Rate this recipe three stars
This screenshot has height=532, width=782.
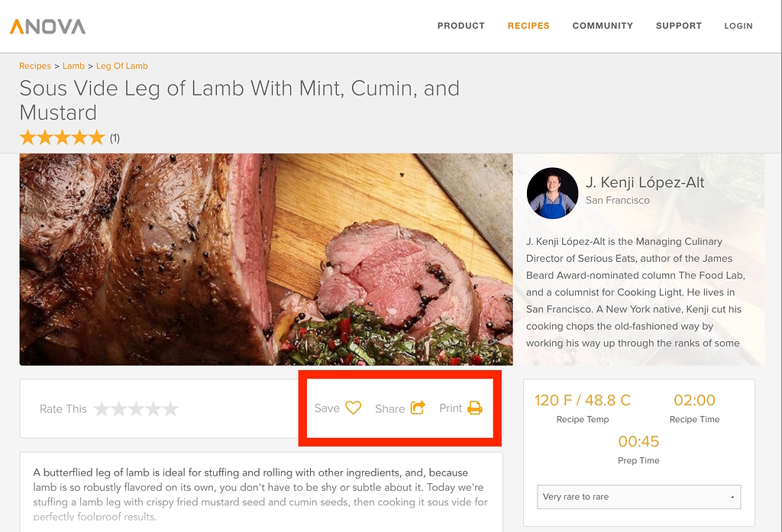[x=136, y=409]
